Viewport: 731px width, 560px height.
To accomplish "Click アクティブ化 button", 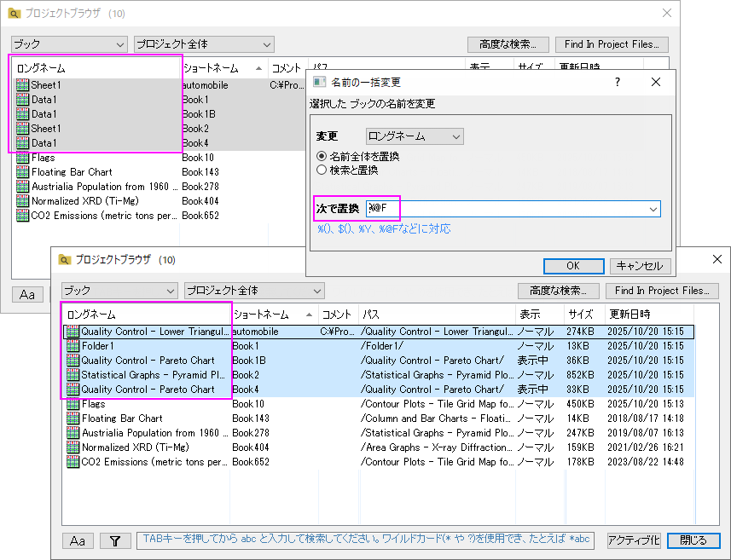I will (634, 540).
